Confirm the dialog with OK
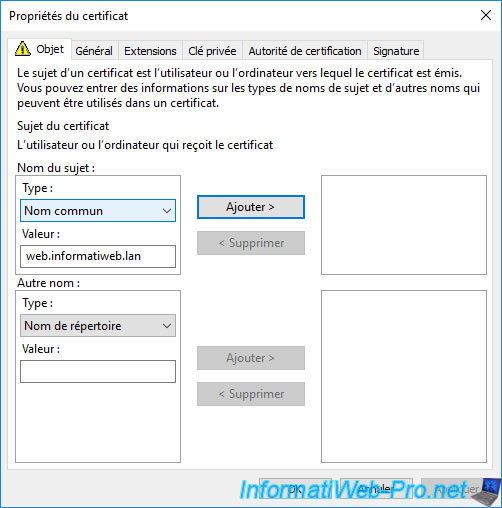Viewport: 502px width, 508px height. [x=295, y=489]
